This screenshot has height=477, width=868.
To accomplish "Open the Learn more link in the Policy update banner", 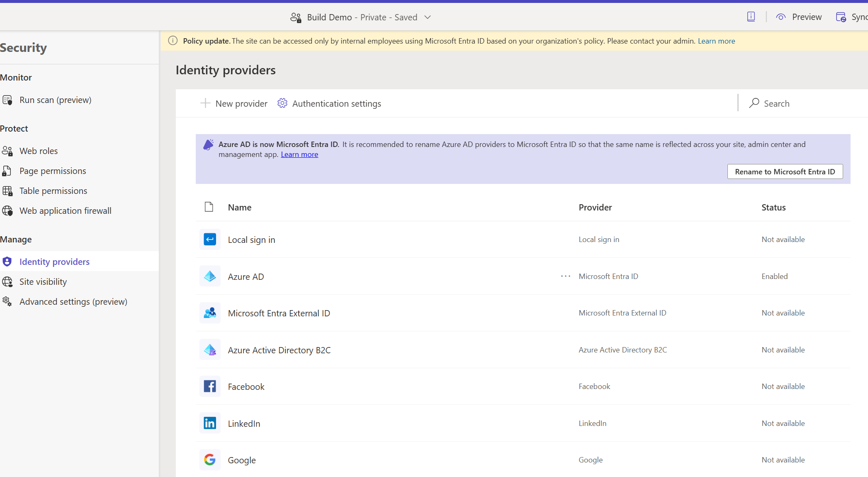I will (716, 41).
